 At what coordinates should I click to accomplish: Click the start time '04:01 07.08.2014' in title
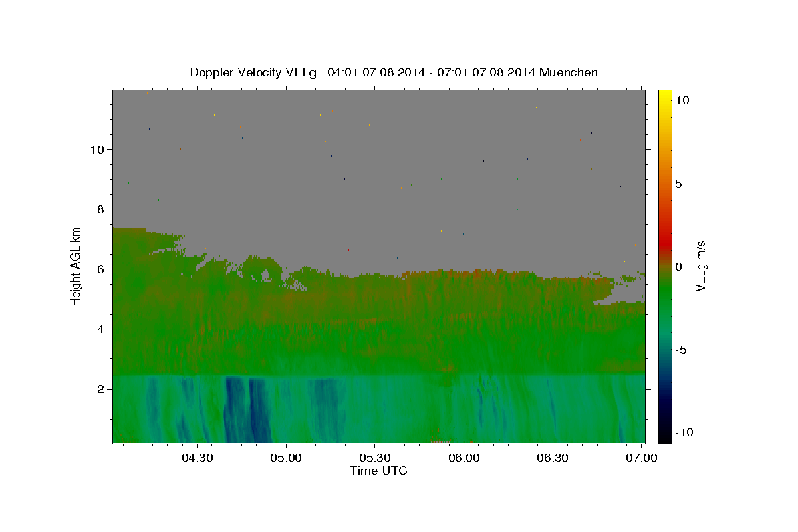(x=376, y=72)
